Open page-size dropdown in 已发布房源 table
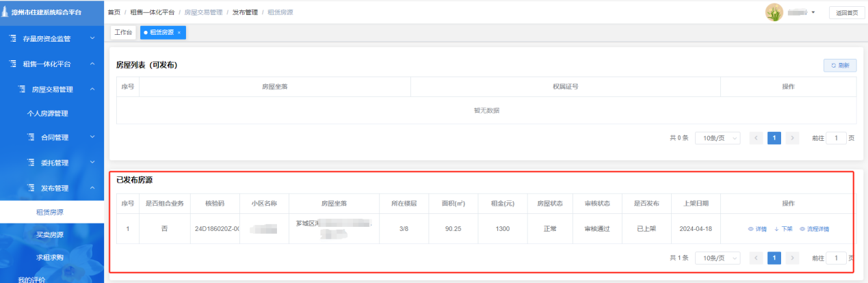868x283 pixels. [718, 258]
